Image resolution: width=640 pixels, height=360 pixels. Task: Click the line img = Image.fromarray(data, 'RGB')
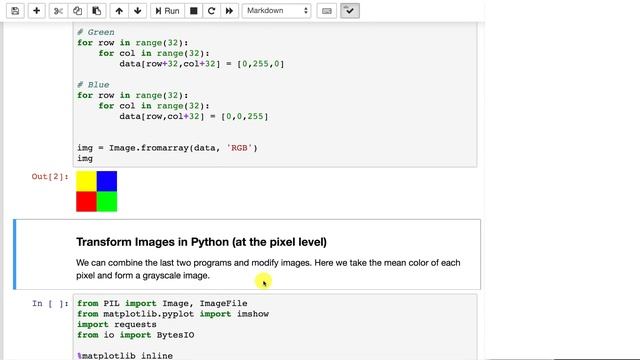167,148
